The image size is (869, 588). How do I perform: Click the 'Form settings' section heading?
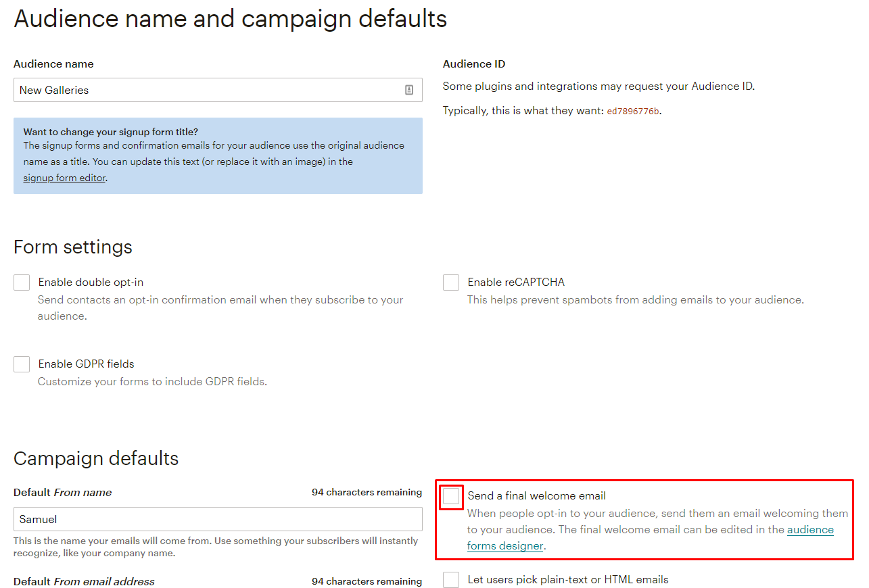pyautogui.click(x=72, y=247)
